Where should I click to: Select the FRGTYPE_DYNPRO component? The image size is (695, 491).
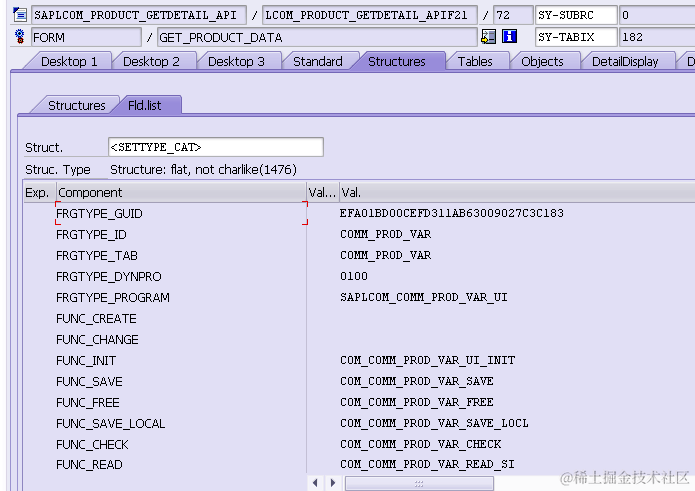point(109,277)
